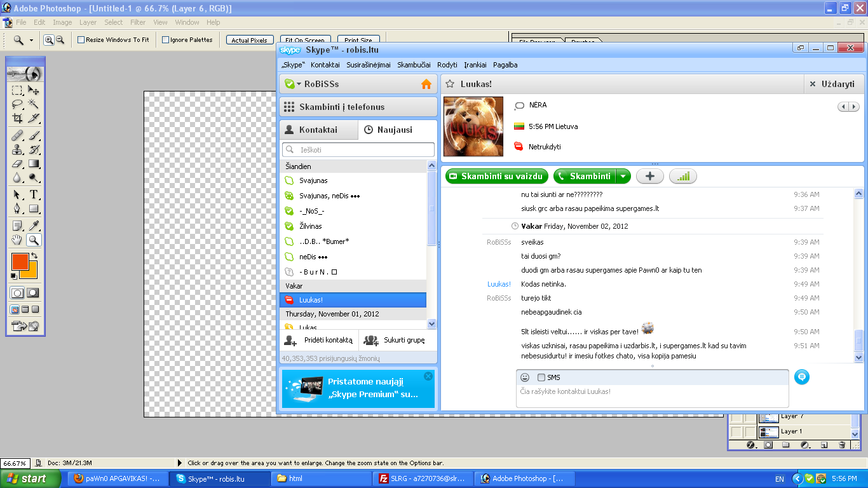Choose the Magic Wand tool
868x488 pixels.
(x=34, y=104)
